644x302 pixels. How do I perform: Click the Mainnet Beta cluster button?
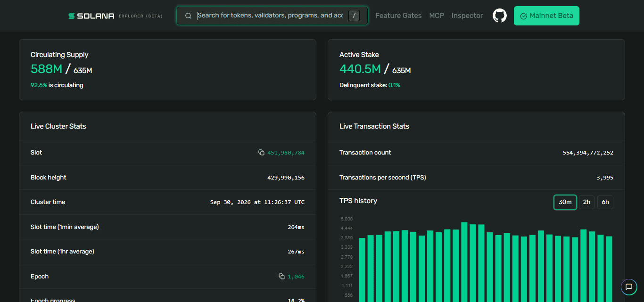[546, 16]
